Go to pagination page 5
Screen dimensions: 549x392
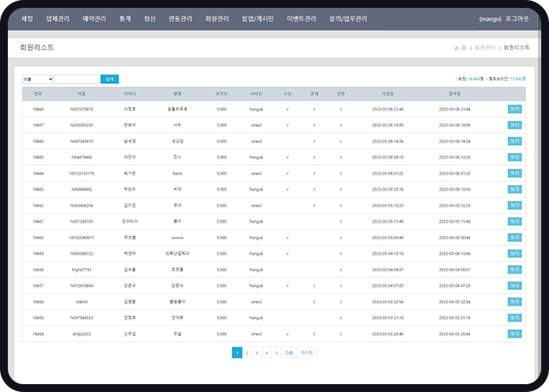click(x=276, y=353)
